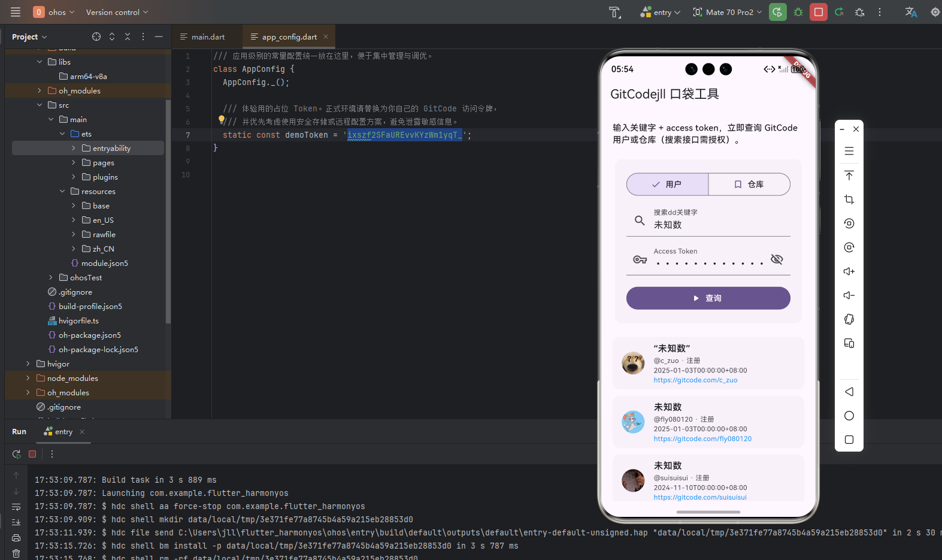The height and width of the screenshot is (560, 942).
Task: Tap the purple 查询 button
Action: 708,298
